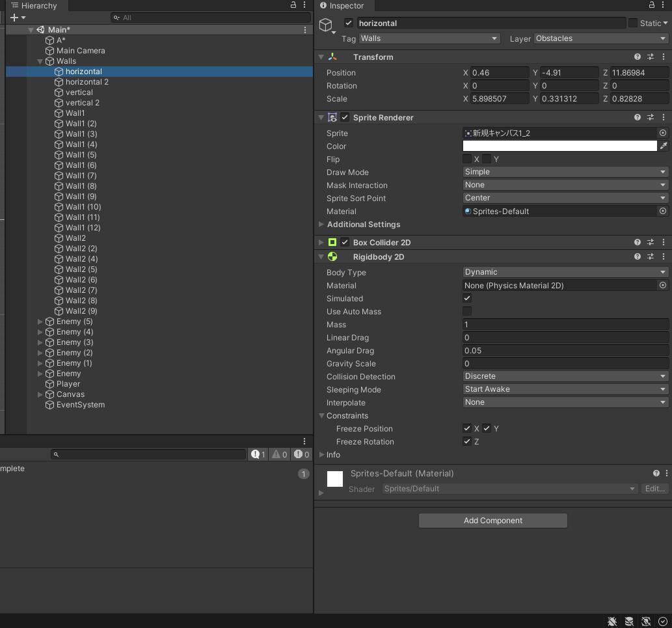The width and height of the screenshot is (672, 628).
Task: Open Main scene options kebab menu
Action: 305,30
